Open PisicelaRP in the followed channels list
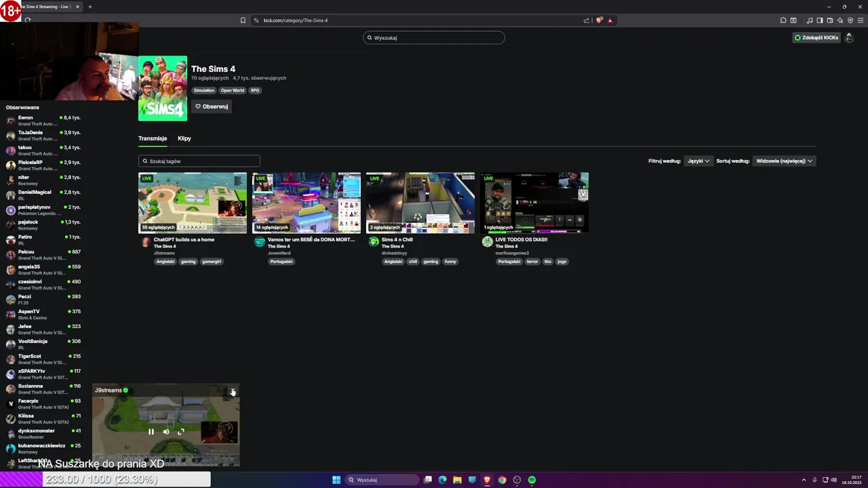This screenshot has width=868, height=488. point(43,165)
